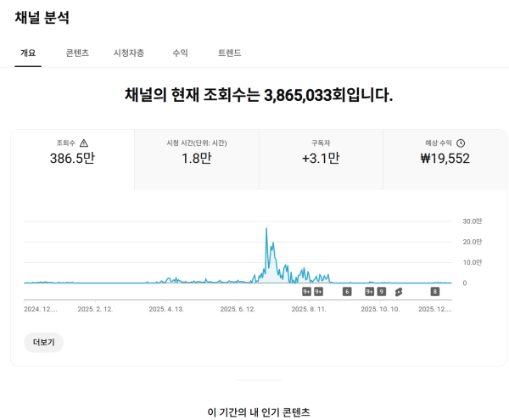Select the 트렌드 tab
The height and width of the screenshot is (420, 509).
tap(229, 53)
